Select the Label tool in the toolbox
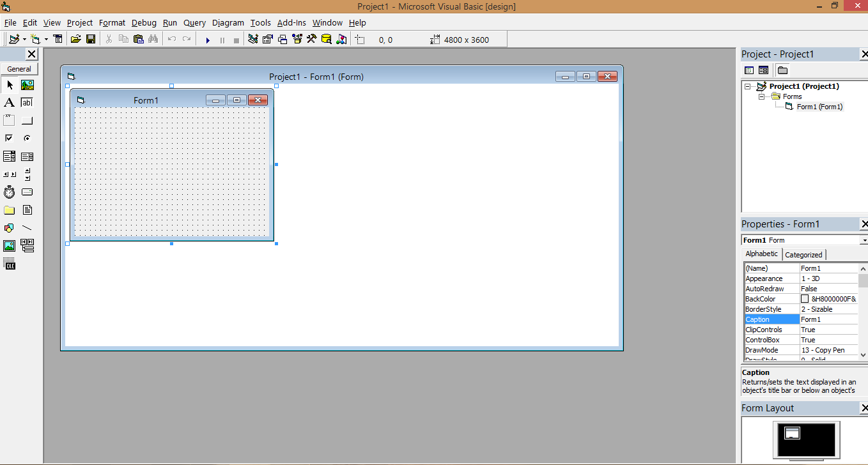The width and height of the screenshot is (868, 465). point(9,102)
